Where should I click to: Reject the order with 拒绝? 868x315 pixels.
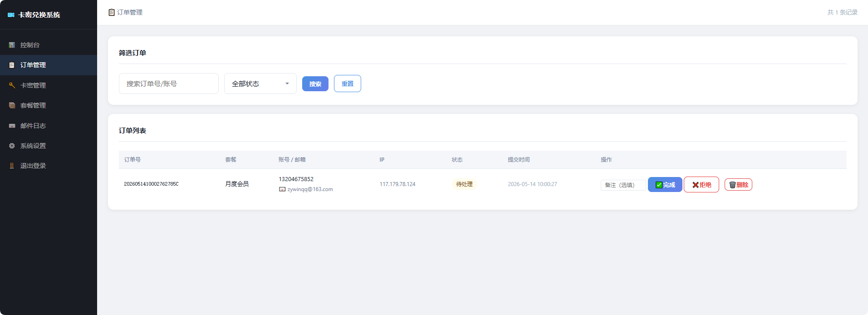point(701,185)
